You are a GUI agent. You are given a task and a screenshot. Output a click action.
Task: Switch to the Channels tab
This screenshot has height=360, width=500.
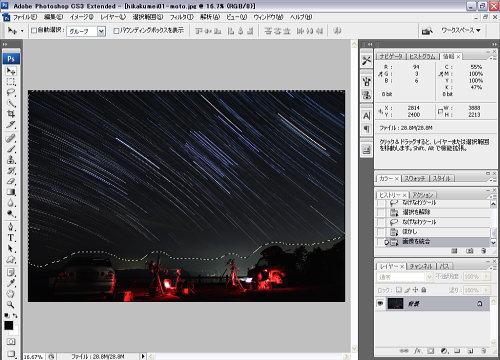click(421, 266)
